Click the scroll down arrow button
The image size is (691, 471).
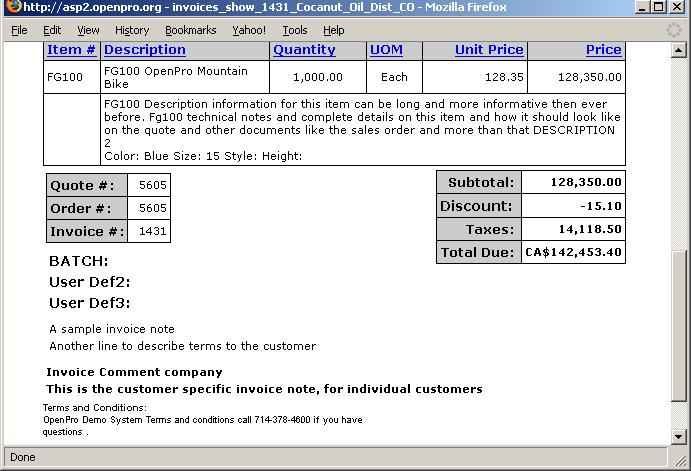(x=680, y=437)
